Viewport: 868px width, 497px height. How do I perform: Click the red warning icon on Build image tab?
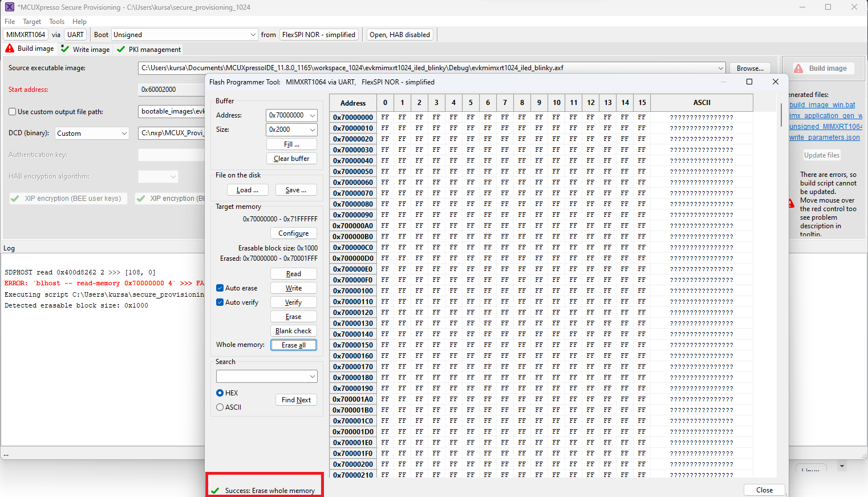pyautogui.click(x=10, y=49)
